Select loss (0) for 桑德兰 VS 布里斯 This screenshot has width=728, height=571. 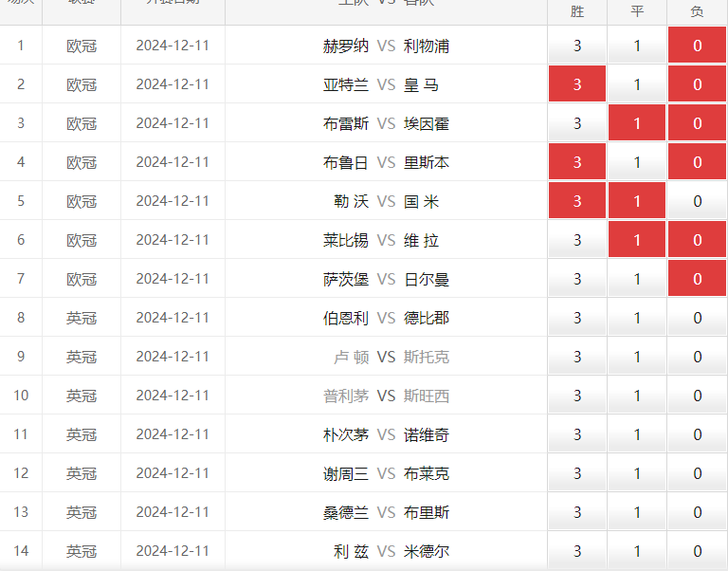click(697, 512)
